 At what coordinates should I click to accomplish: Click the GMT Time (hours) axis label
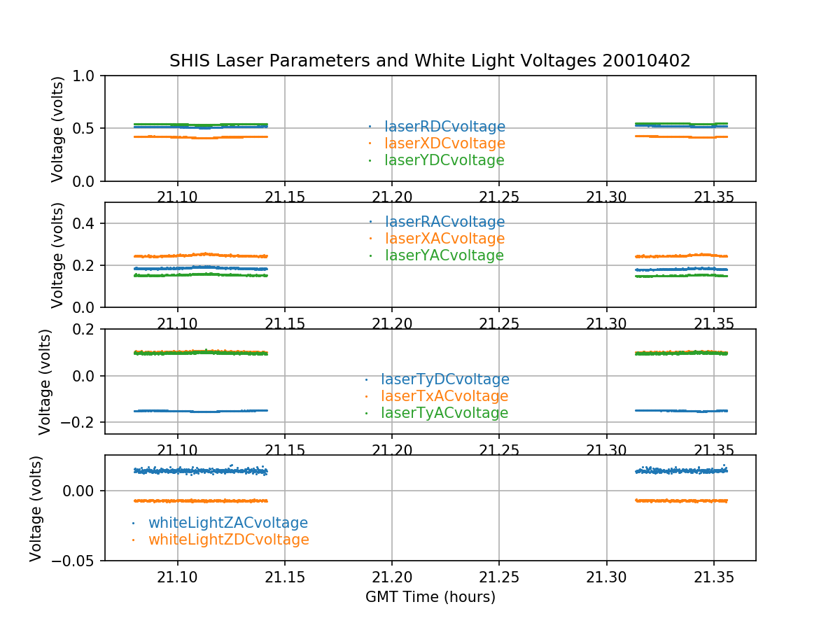tap(430, 597)
